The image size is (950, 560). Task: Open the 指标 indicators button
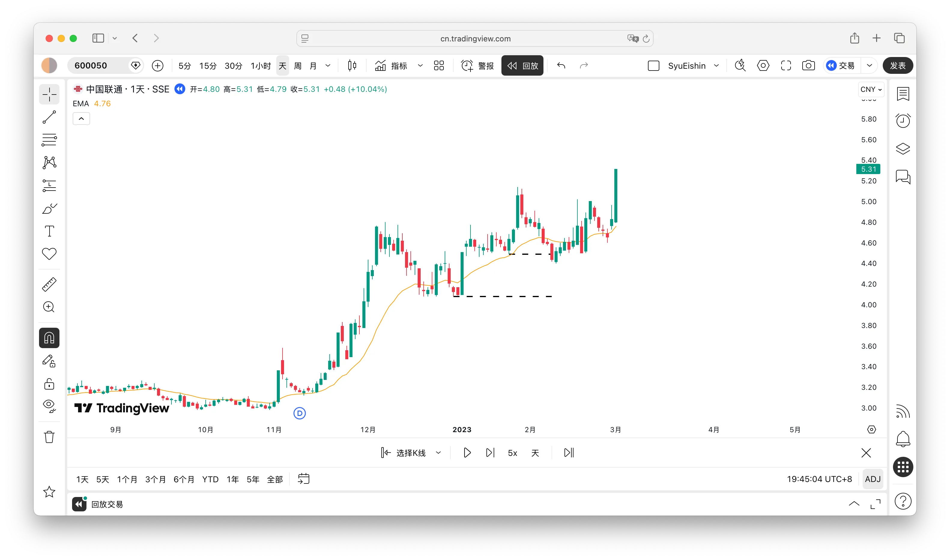tap(391, 66)
